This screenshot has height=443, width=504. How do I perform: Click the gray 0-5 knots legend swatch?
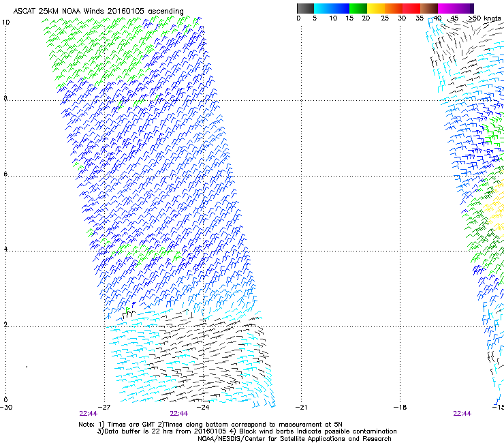coord(305,8)
